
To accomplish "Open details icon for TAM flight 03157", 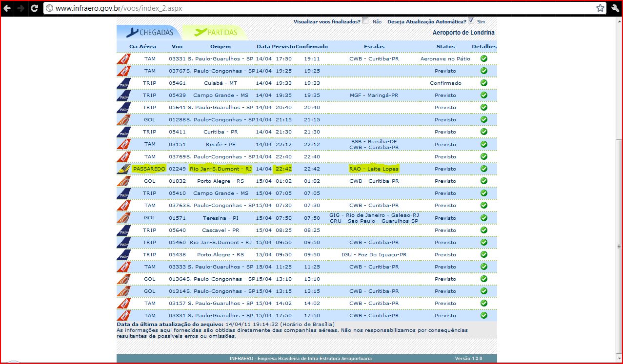I will click(x=484, y=303).
